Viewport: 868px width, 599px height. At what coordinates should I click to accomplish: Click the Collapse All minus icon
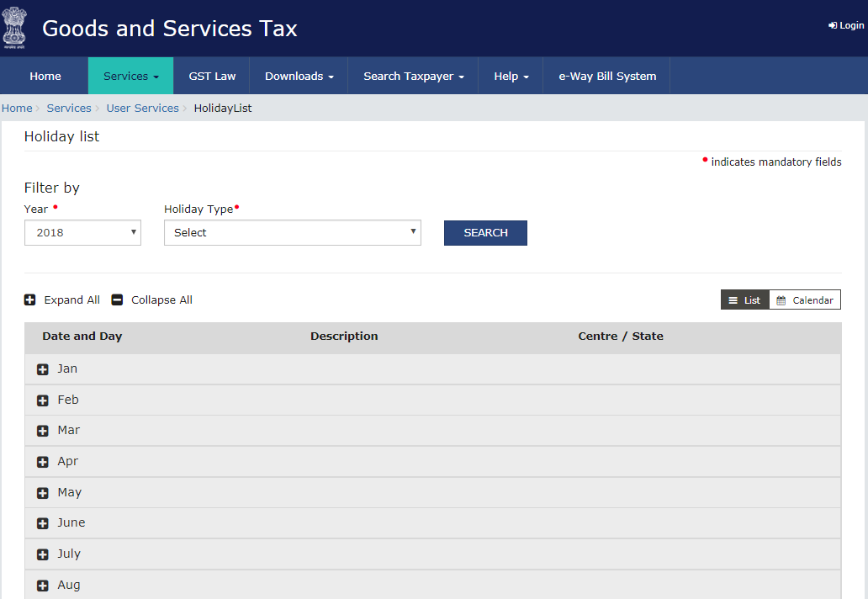117,299
